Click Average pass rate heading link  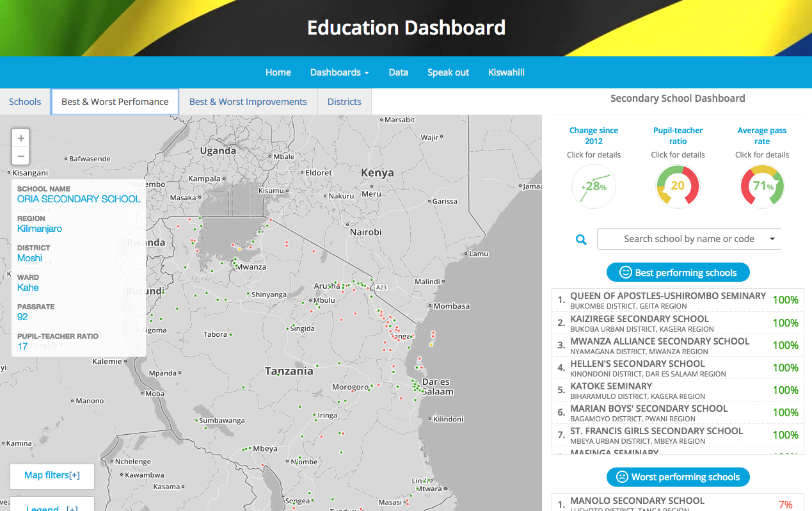(762, 136)
